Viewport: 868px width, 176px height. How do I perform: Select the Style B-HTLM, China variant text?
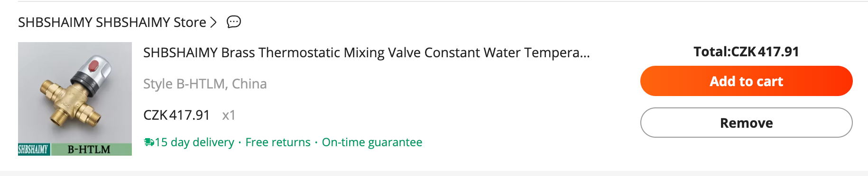coord(205,84)
